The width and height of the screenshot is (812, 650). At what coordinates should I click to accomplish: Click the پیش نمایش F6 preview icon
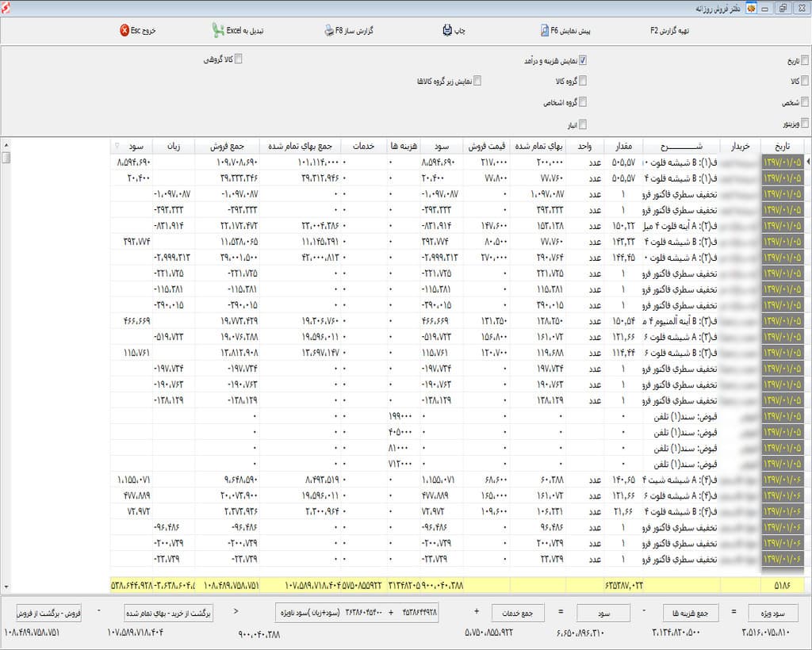(x=544, y=31)
